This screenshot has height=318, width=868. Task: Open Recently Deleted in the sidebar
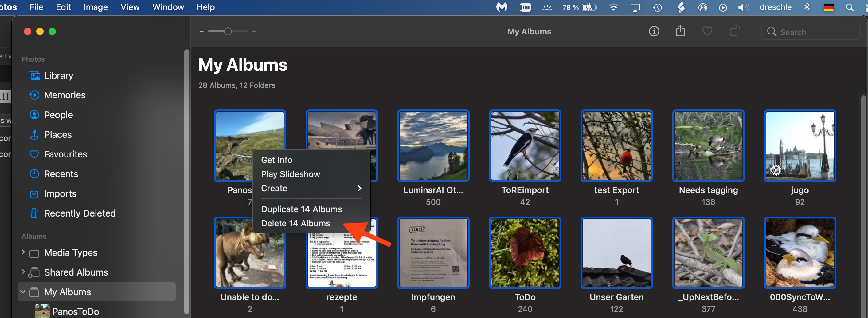click(80, 213)
